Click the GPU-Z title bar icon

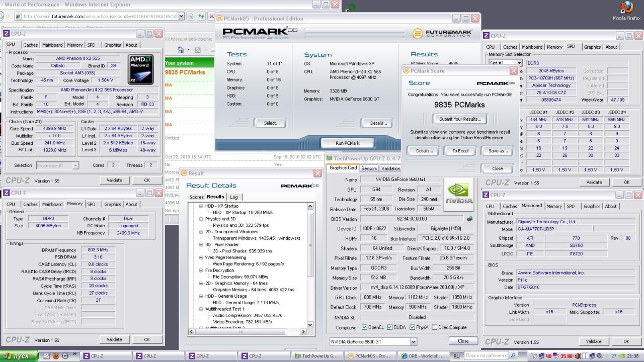pos(330,158)
